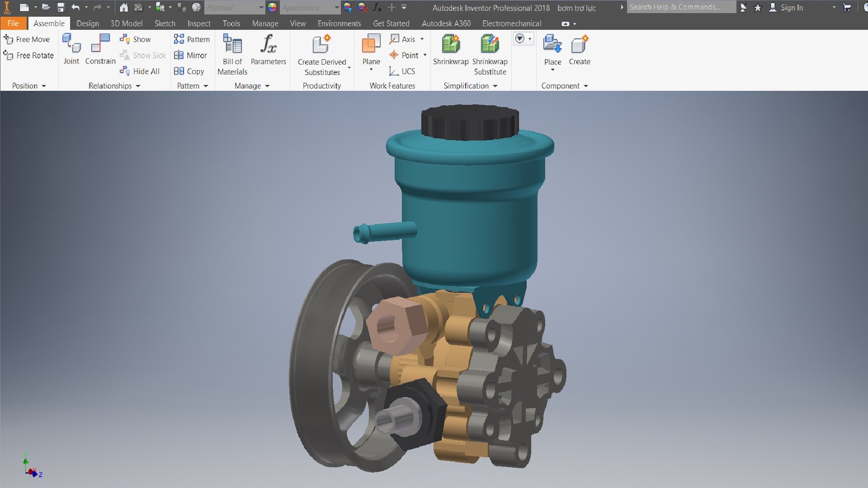Image resolution: width=868 pixels, height=488 pixels.
Task: Switch to the 3D Model tab
Action: (126, 23)
